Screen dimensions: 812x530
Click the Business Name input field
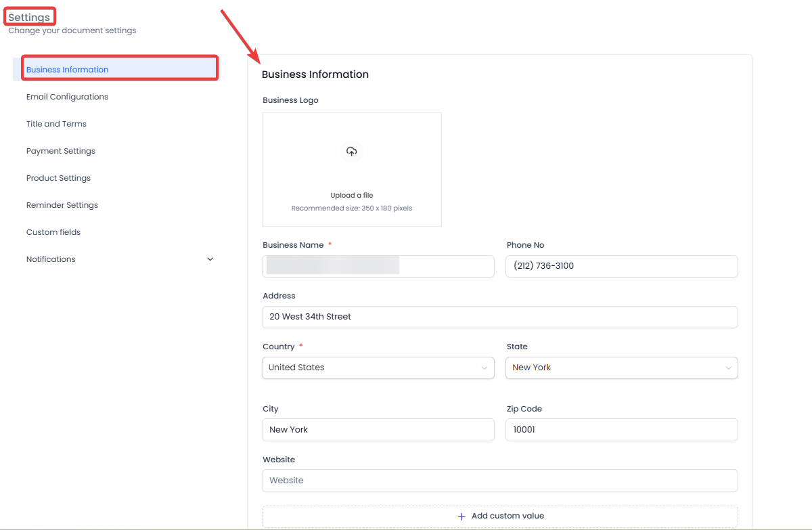coord(378,266)
